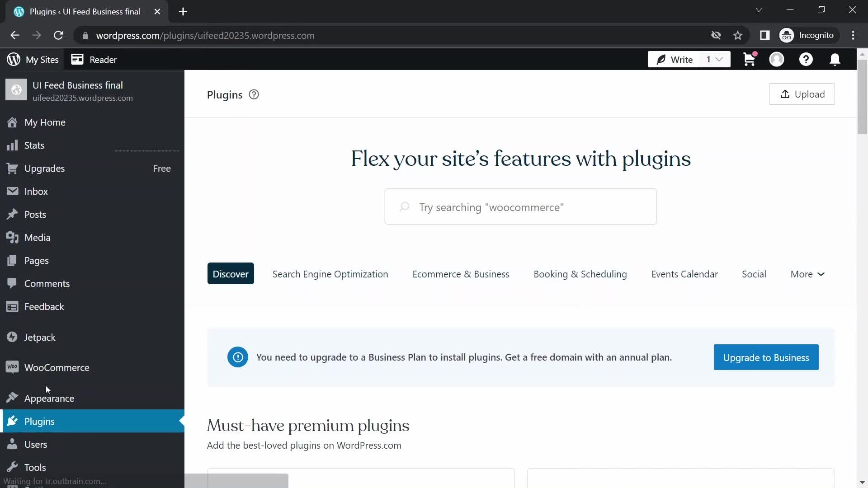Click the Upload plugin button

[802, 94]
